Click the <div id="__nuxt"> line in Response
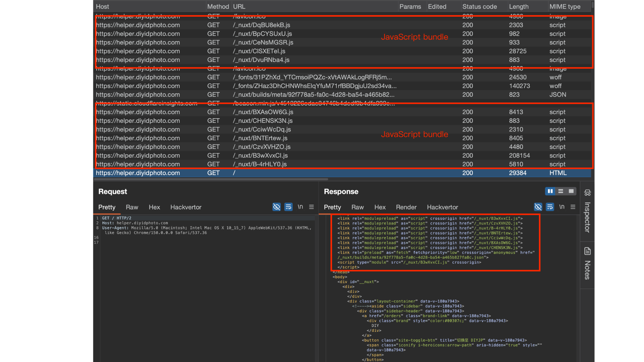This screenshot has width=644, height=362. click(358, 282)
